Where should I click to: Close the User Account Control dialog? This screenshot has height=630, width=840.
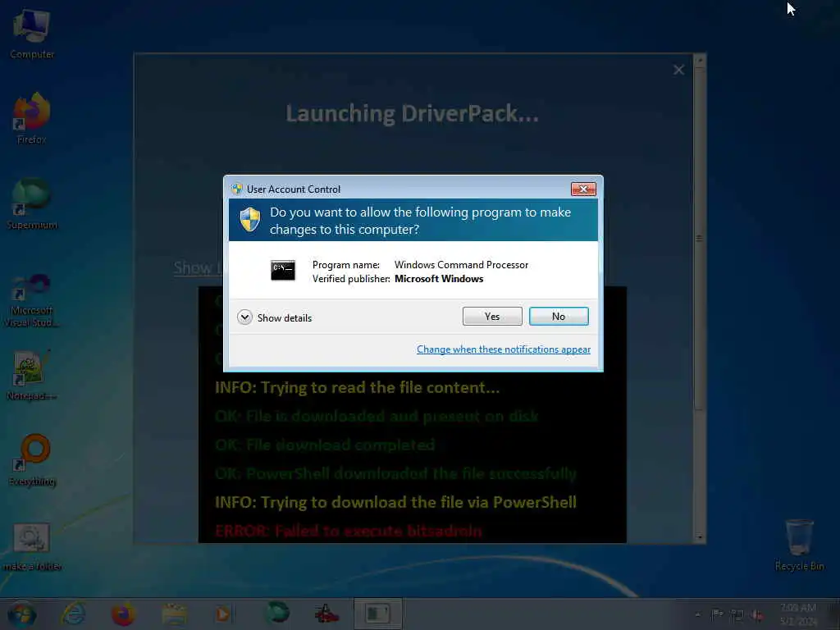tap(583, 189)
